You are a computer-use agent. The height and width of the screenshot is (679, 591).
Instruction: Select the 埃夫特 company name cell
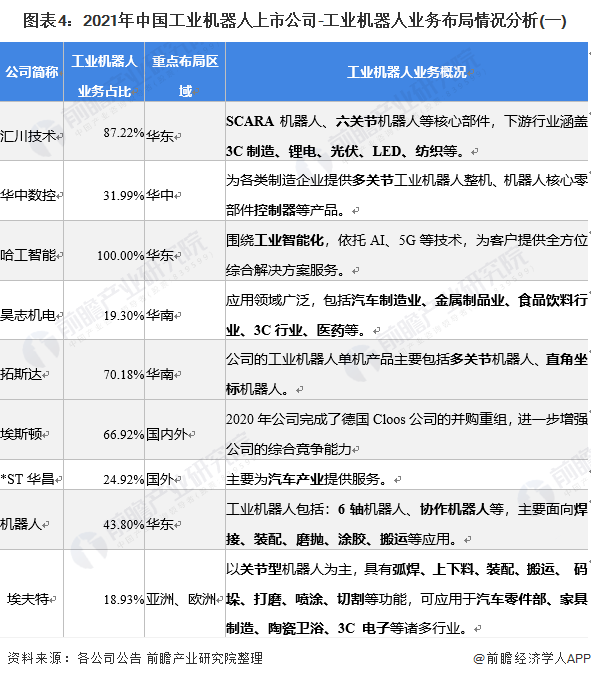point(32,599)
